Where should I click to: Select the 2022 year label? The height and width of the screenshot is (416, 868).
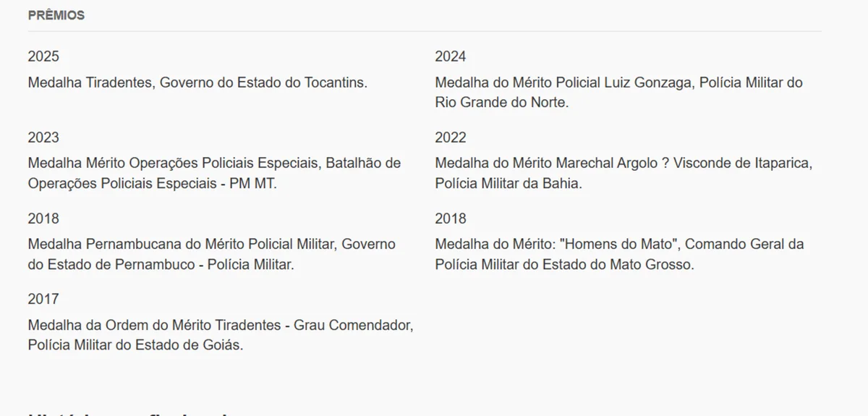tap(451, 137)
